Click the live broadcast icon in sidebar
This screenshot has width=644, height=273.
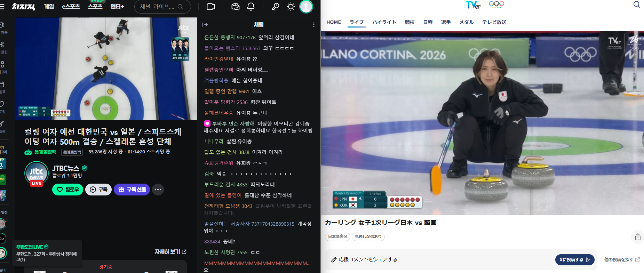2,25
